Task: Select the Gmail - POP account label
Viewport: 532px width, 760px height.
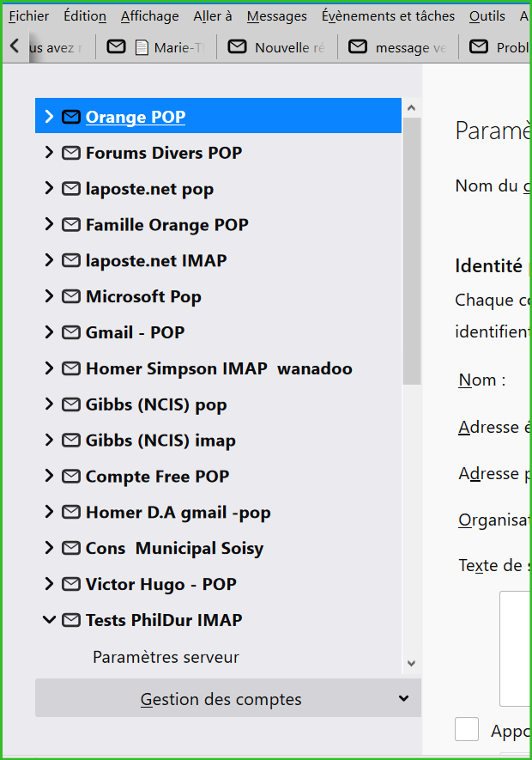Action: click(x=136, y=332)
